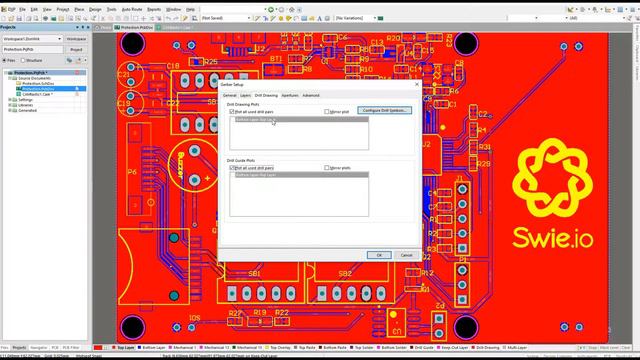Screen dimensions: 640x360
Task: Expand the Libraries folder
Action: 10,105
